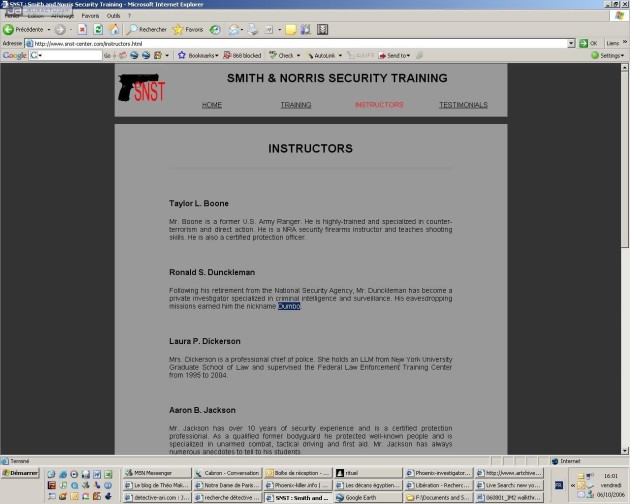Refresh the page with the toolbar icon
This screenshot has height=504, width=630.
point(98,30)
